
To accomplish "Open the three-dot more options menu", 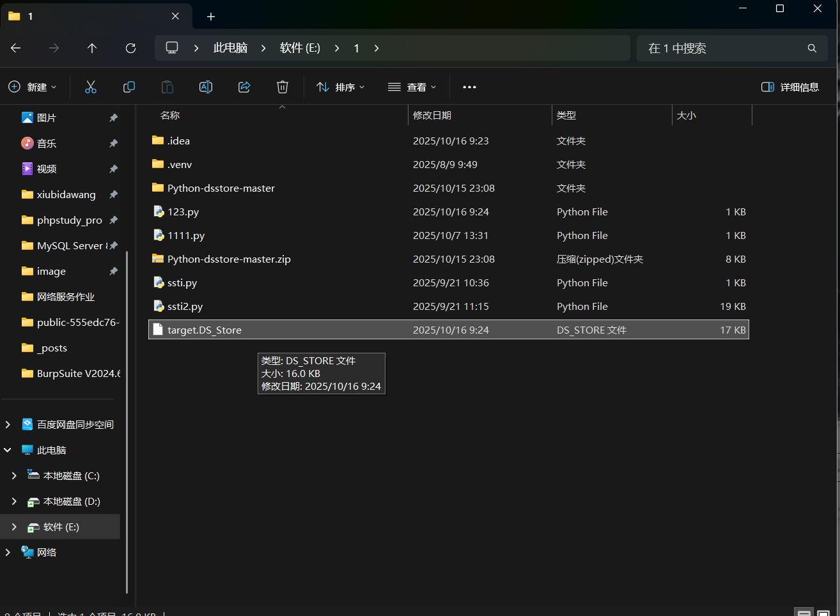I will coord(469,87).
